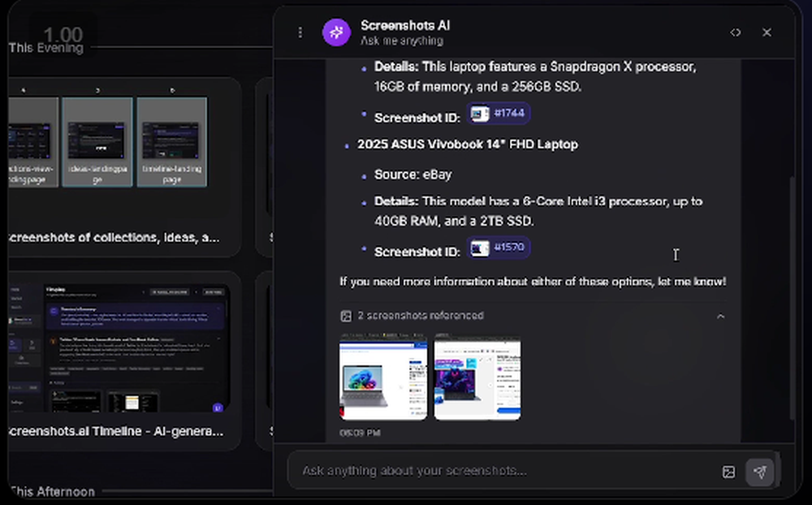
Task: Select the Screenshot ID badge #1570
Action: [497, 248]
